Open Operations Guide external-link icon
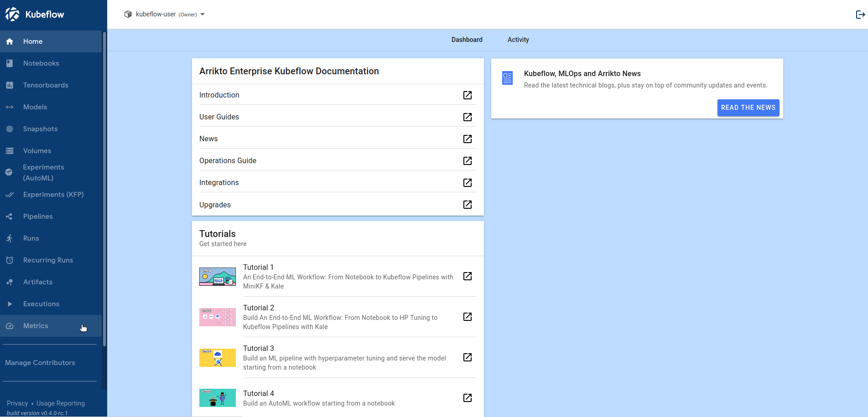The width and height of the screenshot is (868, 417). point(468,161)
